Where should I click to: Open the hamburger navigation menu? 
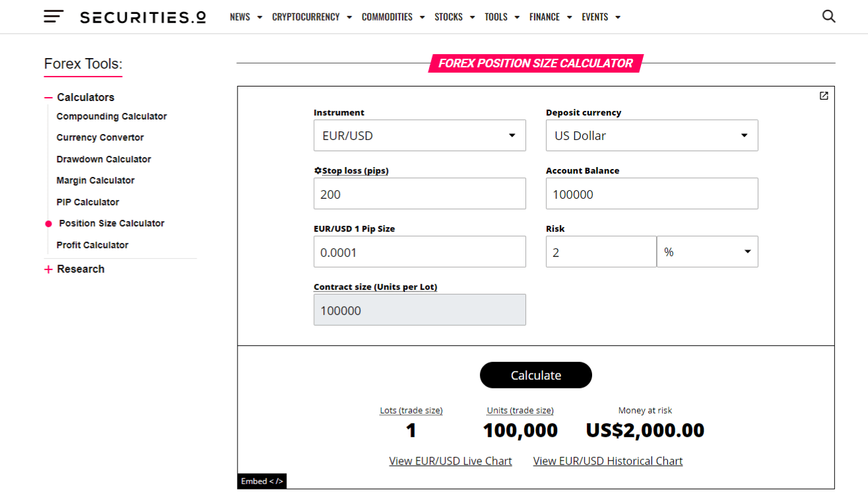(52, 16)
